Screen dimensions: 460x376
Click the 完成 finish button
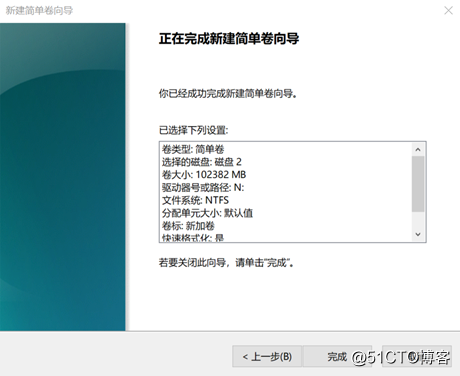pos(337,356)
